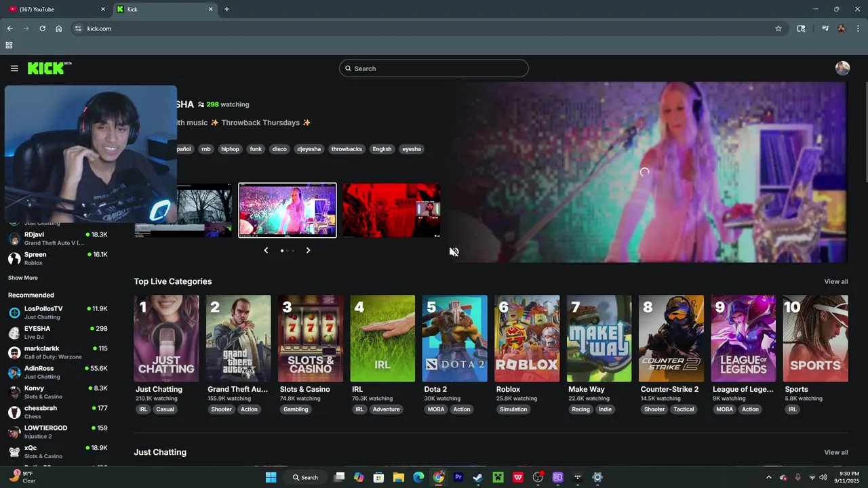This screenshot has height=488, width=868.
Task: Click the Simulation tag under Roblox
Action: coord(513,409)
